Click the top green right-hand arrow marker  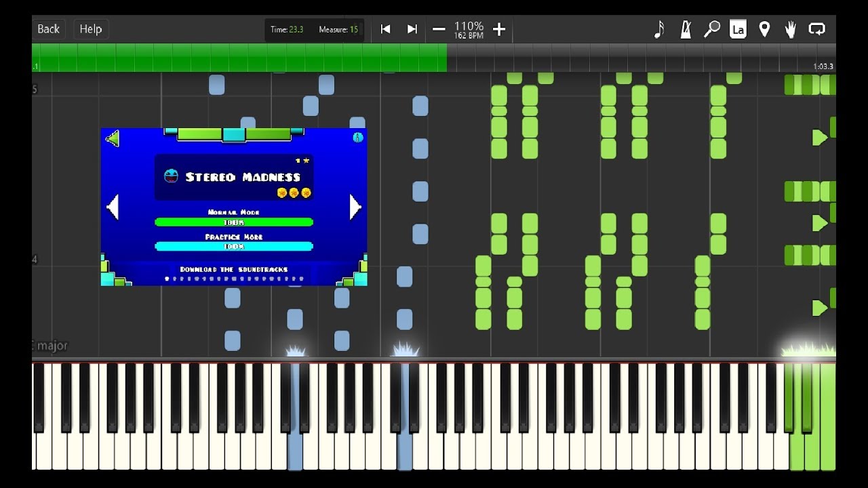click(820, 138)
